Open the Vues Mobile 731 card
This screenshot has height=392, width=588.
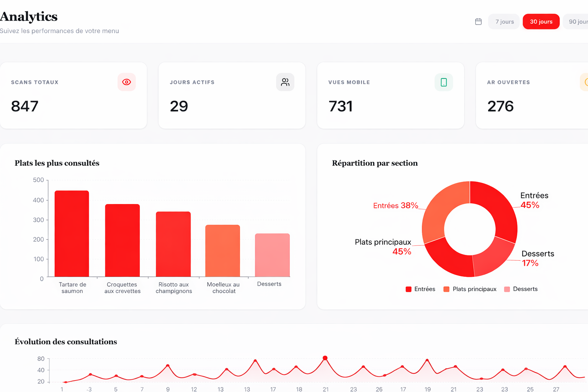390,96
